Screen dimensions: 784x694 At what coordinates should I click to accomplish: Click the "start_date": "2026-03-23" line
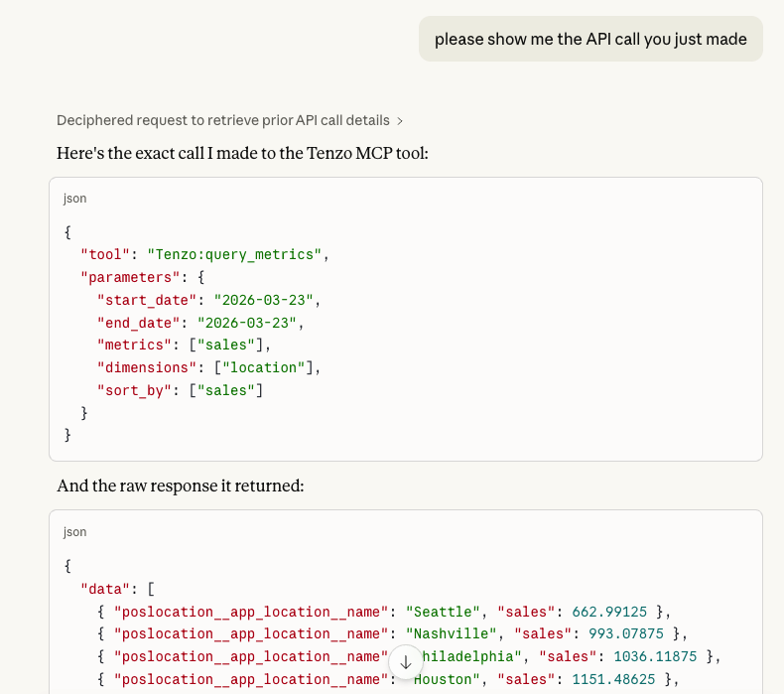[x=209, y=300]
